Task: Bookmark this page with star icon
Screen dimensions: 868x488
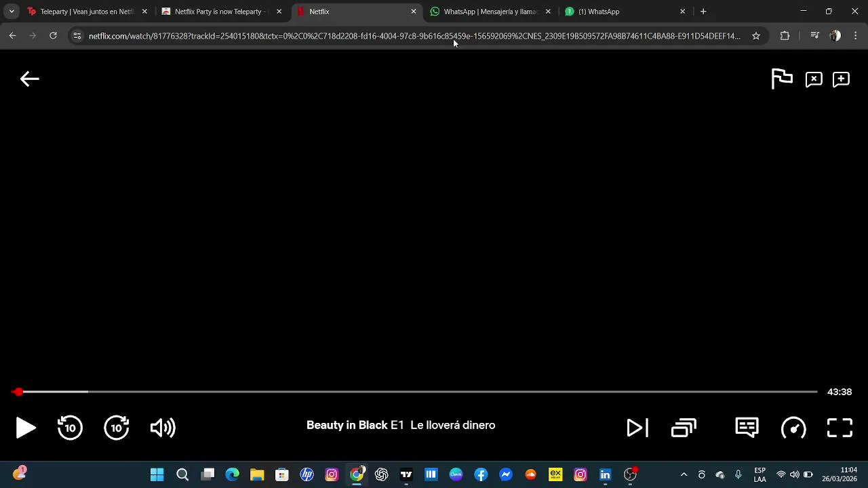Action: coord(756,36)
